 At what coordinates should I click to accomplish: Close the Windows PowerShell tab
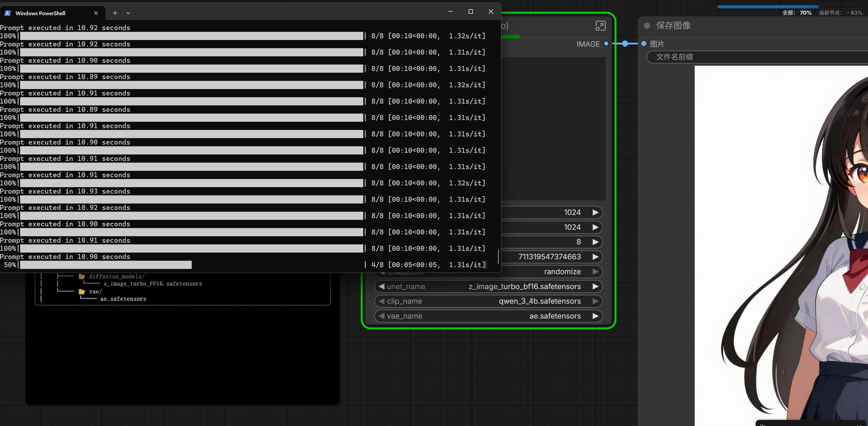click(x=96, y=13)
